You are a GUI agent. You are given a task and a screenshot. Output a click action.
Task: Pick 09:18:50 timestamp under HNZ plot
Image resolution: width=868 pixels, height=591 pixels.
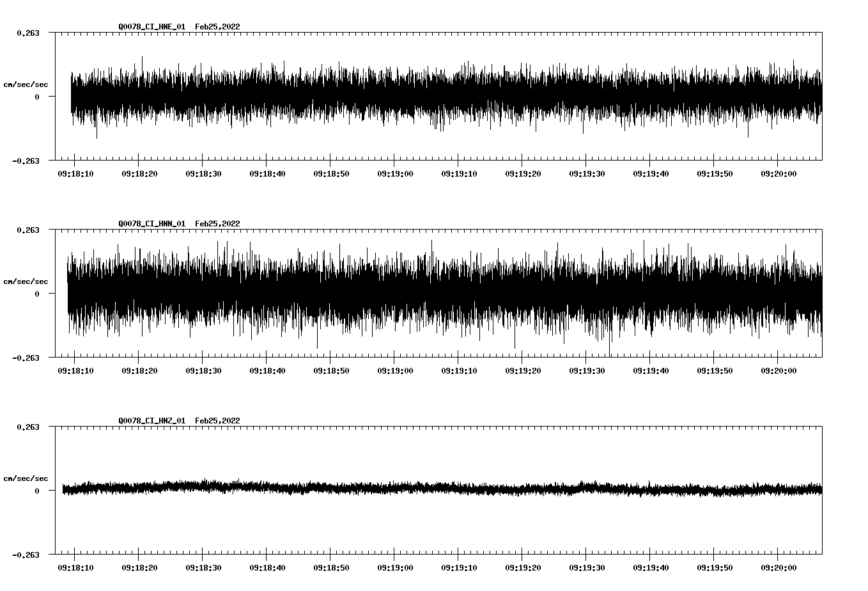point(331,567)
